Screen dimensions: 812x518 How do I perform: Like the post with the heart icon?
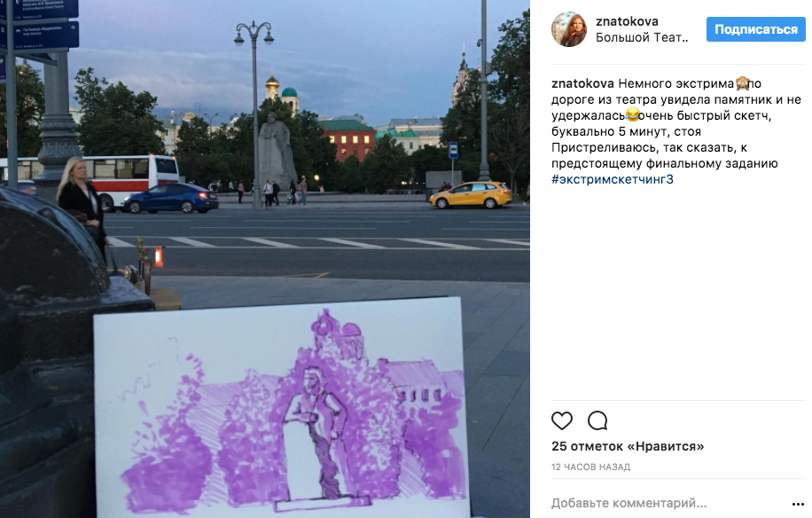562,420
